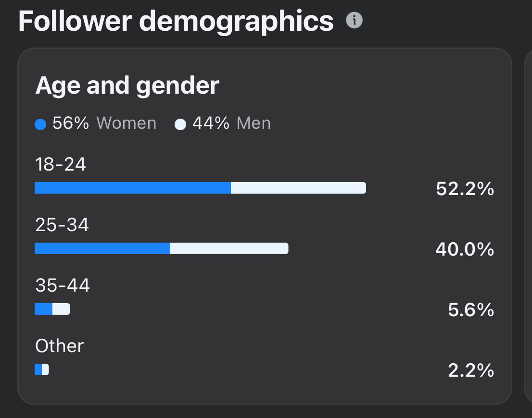532x418 pixels.
Task: Click the info icon beside Follower demographics
Action: pyautogui.click(x=354, y=20)
